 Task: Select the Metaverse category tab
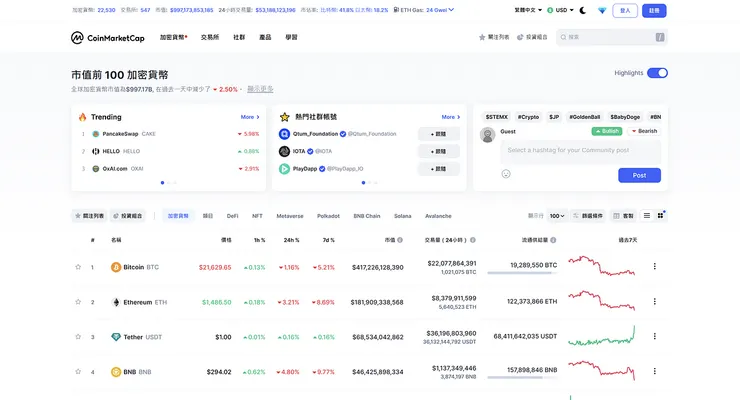(x=290, y=216)
